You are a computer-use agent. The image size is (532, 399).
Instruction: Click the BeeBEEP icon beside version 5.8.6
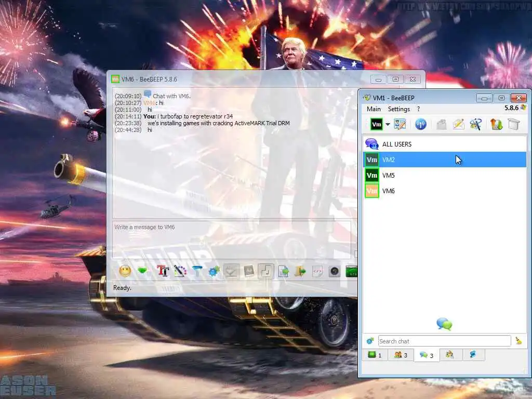(523, 108)
